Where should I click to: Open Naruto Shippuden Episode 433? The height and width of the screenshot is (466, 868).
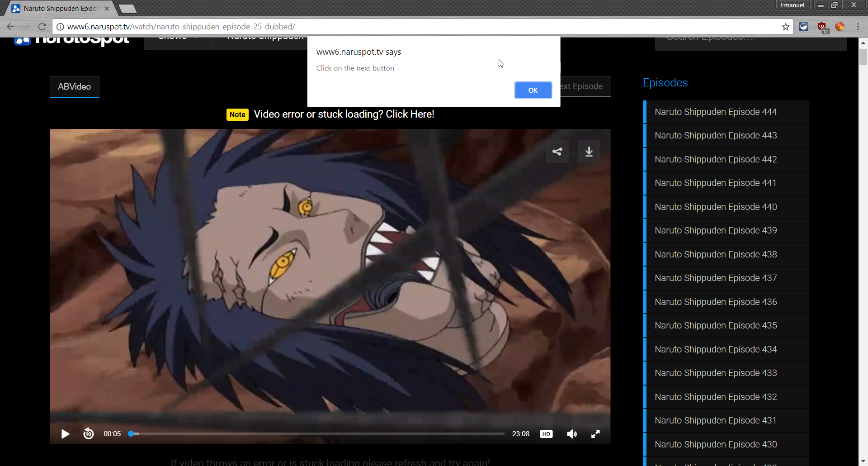point(726,373)
